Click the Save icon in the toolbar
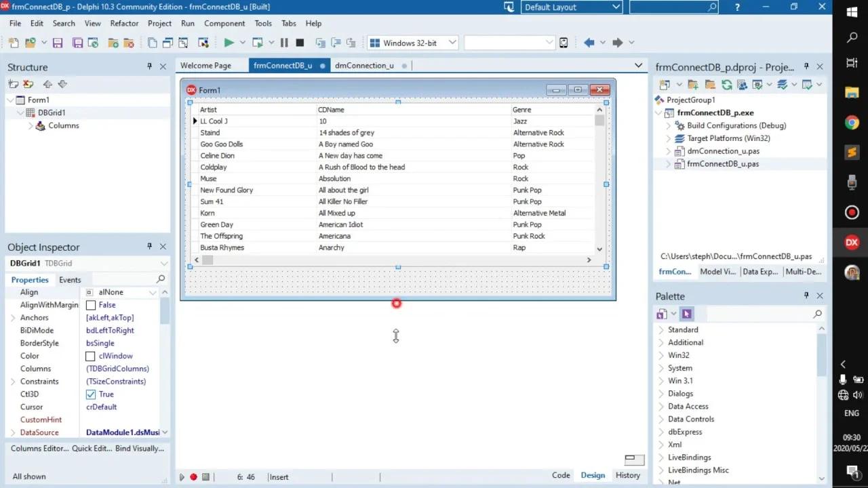Screen dimensions: 868x488 coord(58,43)
